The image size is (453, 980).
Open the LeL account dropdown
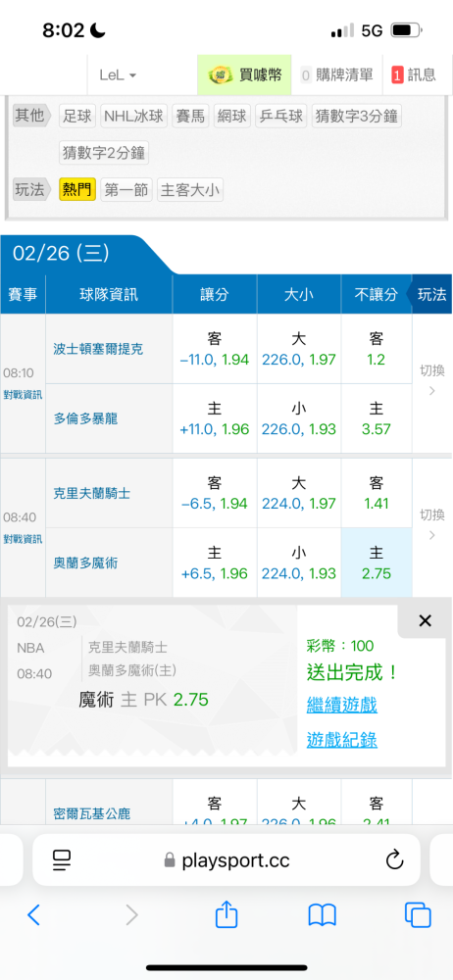click(118, 75)
